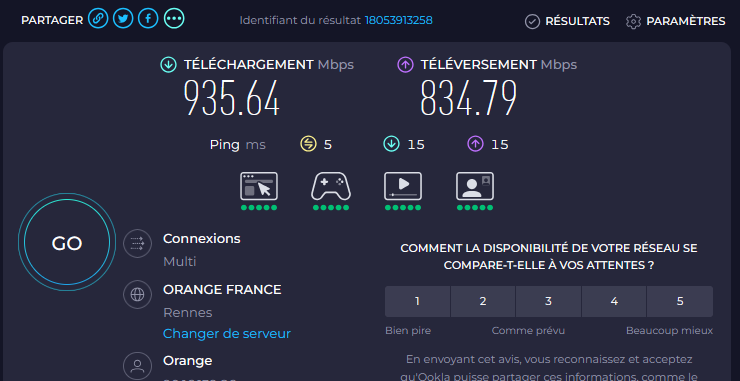Open more sharing options (three dots)

[174, 19]
